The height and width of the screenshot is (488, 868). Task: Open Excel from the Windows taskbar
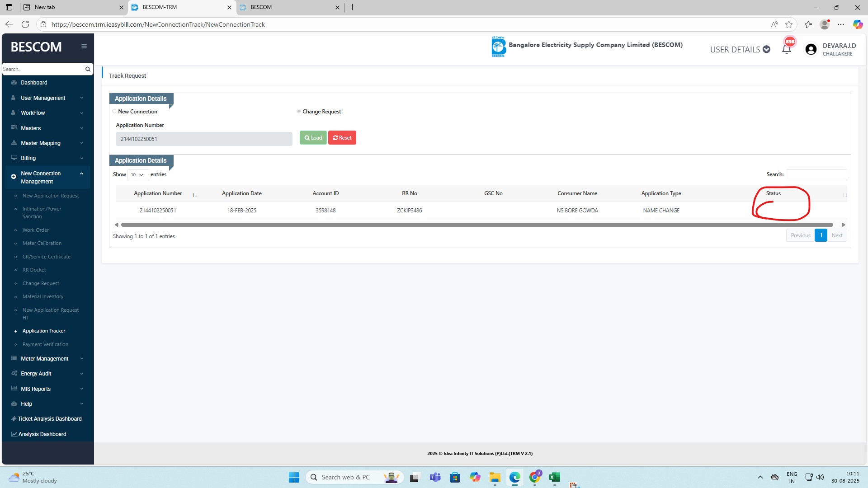555,477
